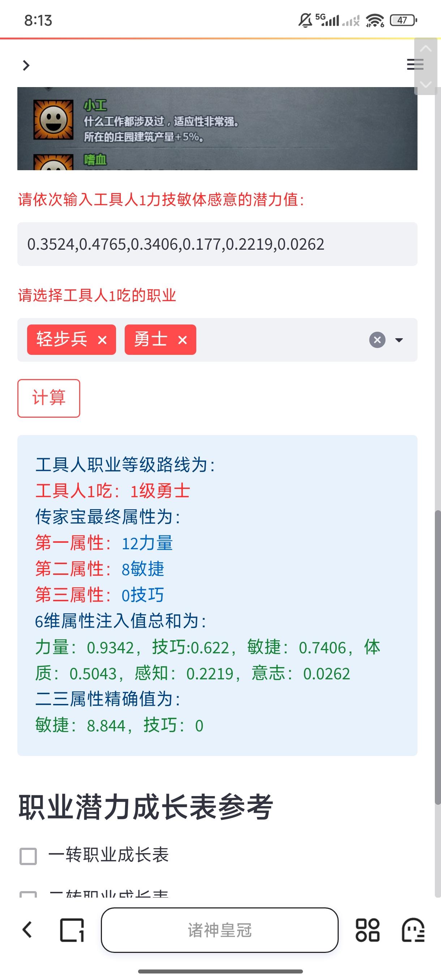This screenshot has width=441, height=980.
Task: Click the page scrollbar thumb
Action: tap(438, 658)
